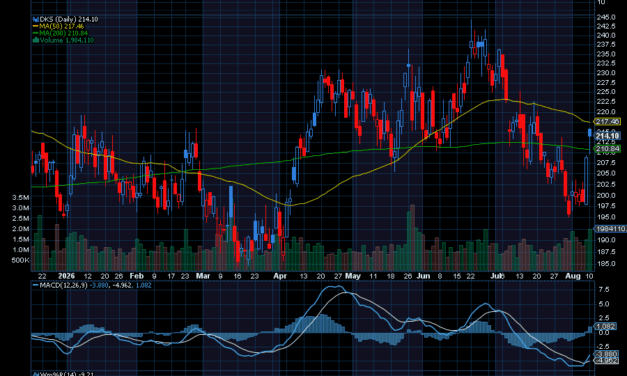Click the 195.0 price axis label

tap(606, 217)
